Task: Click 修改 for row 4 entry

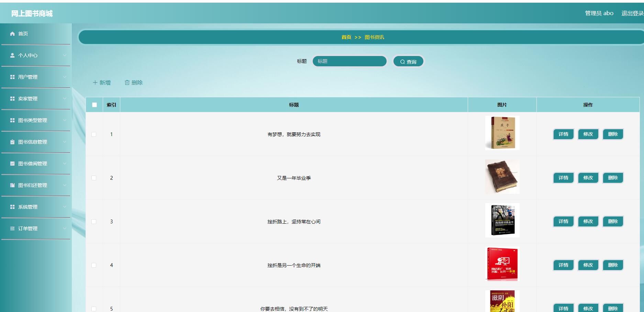Action: (x=588, y=265)
